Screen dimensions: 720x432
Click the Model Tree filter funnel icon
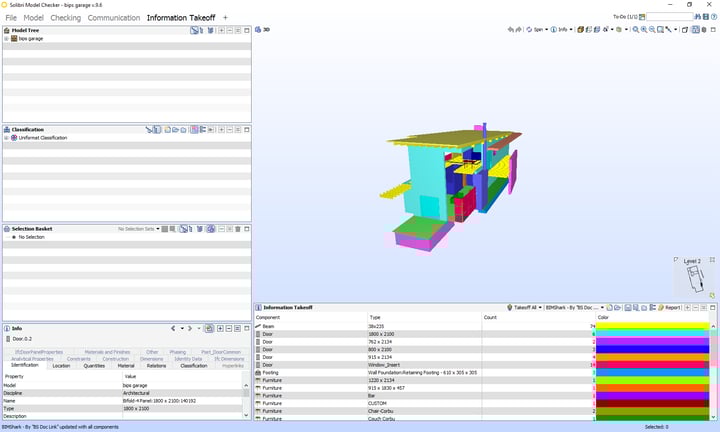[210, 30]
